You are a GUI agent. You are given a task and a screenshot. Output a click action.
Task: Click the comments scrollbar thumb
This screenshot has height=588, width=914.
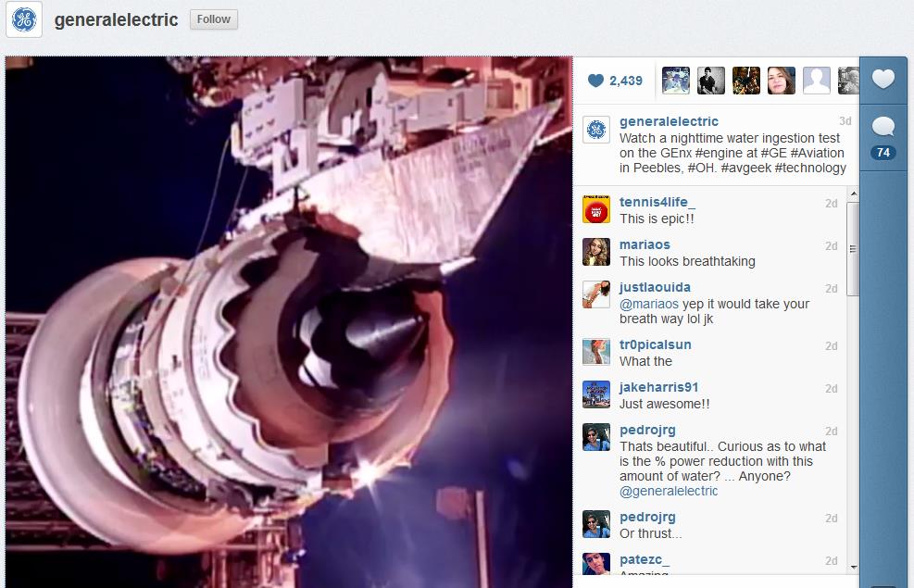pos(854,249)
